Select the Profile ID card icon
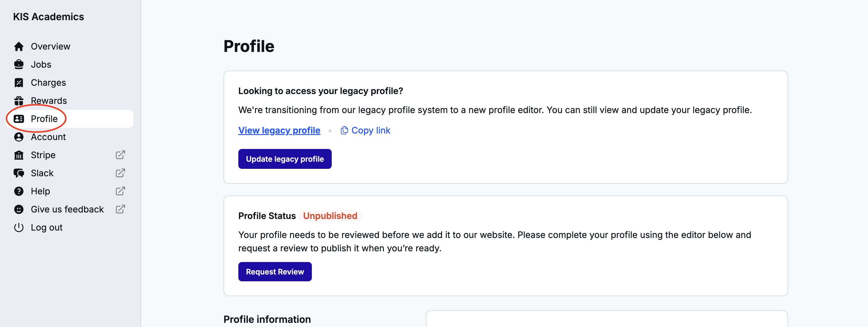This screenshot has height=327, width=868. (x=19, y=119)
